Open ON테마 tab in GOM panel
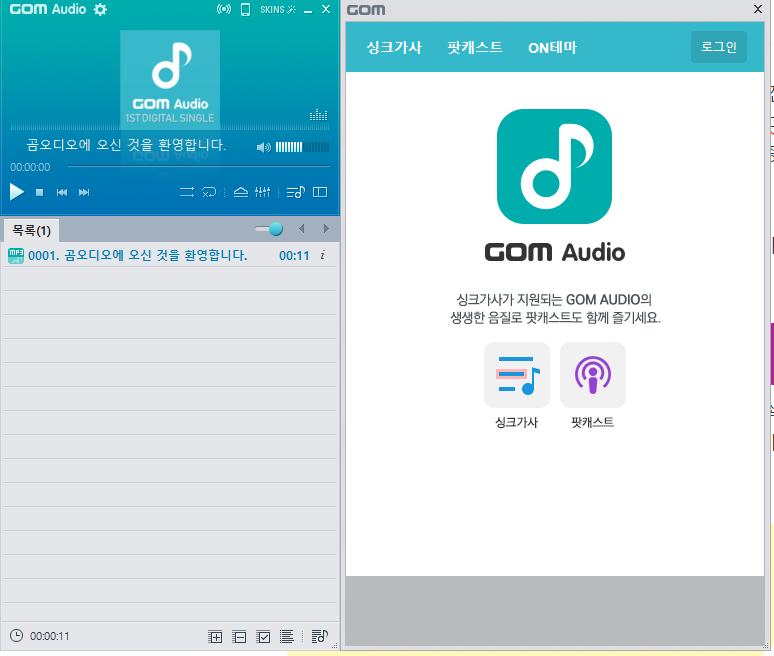The width and height of the screenshot is (774, 656). coord(552,47)
